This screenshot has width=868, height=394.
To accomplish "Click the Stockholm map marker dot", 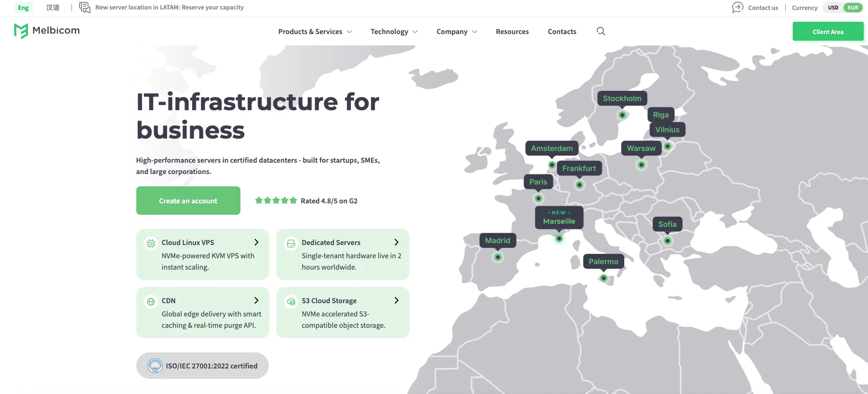I will [x=622, y=115].
